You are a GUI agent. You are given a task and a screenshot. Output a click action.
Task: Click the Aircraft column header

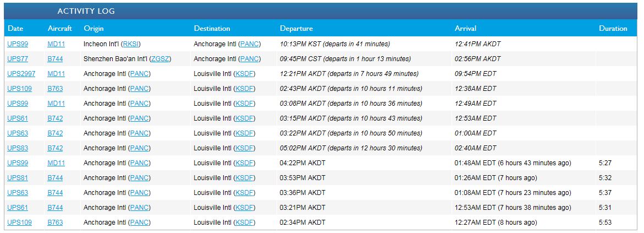[x=60, y=29]
